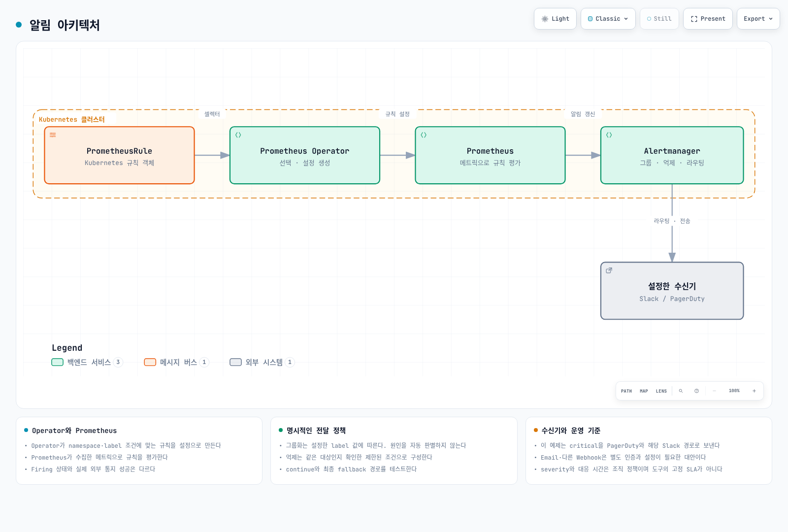
Task: Toggle the 외부 시스템 legend entry
Action: 262,362
